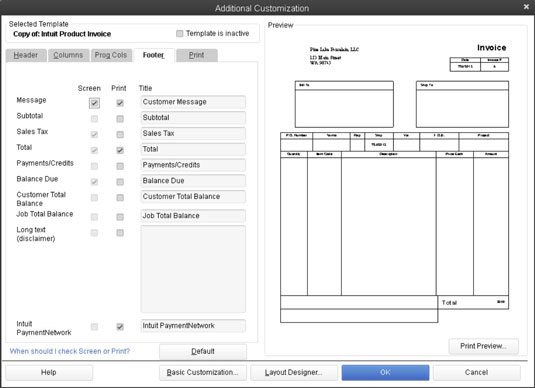535x388 pixels.
Task: Edit the Intuit PaymentNetwork title field
Action: (x=193, y=326)
